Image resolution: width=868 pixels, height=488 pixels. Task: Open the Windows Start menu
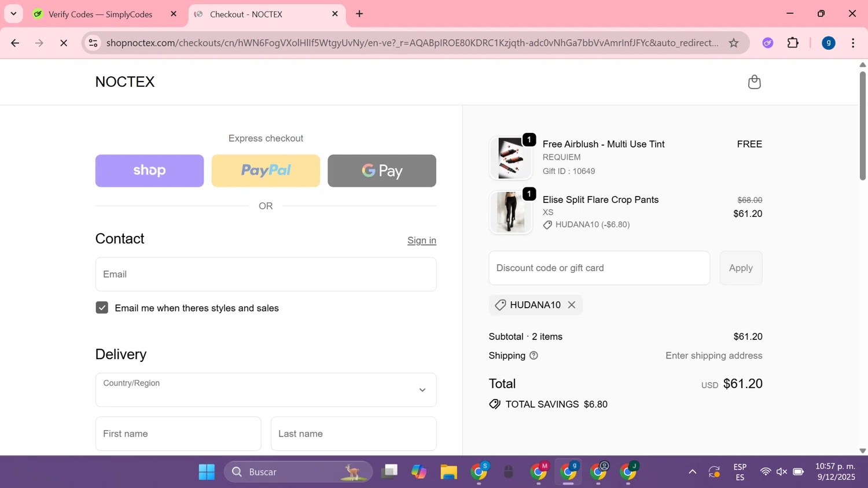click(x=207, y=472)
